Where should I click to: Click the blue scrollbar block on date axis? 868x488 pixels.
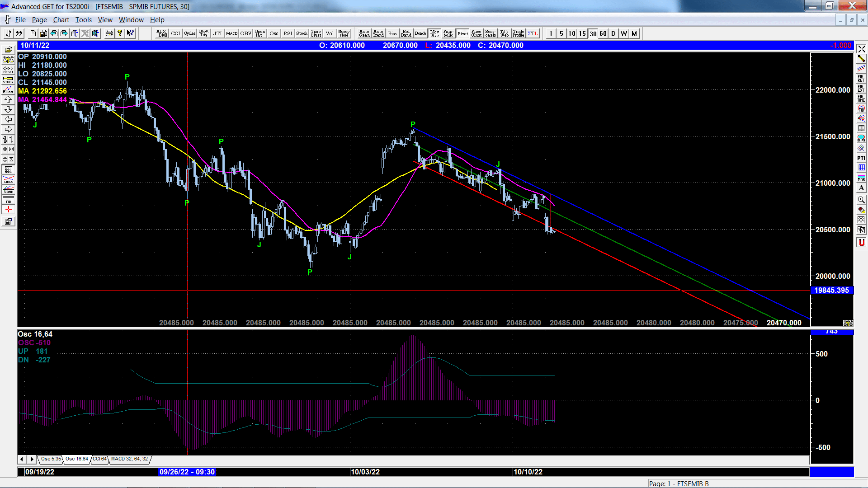coord(832,472)
